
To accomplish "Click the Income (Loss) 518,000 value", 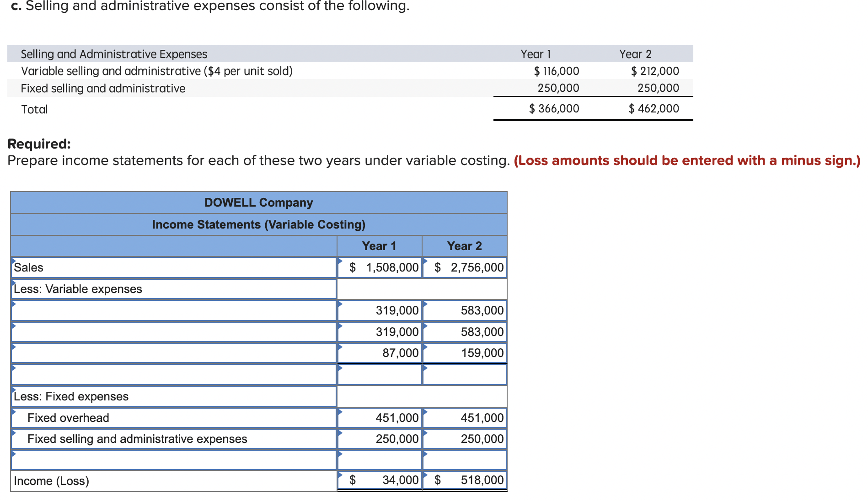I will (x=480, y=480).
